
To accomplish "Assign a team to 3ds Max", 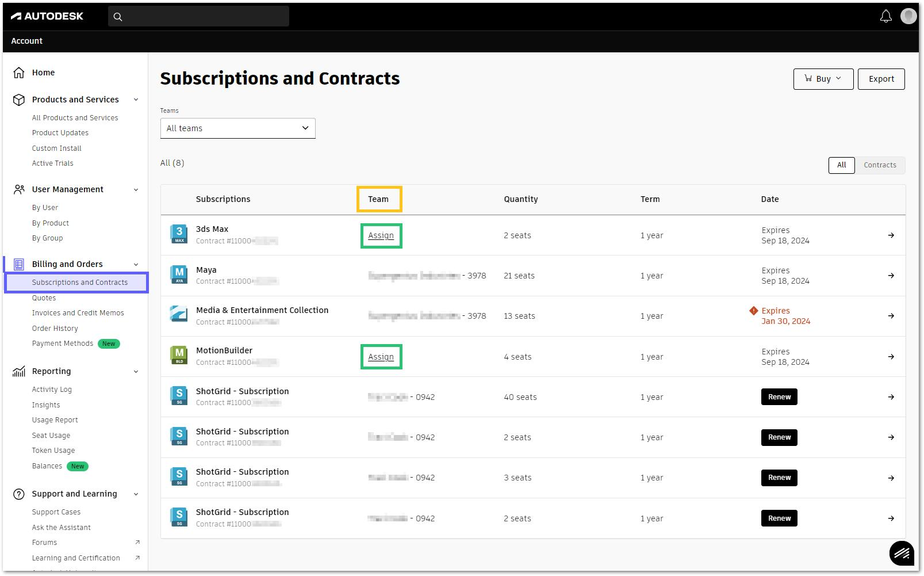I will 381,235.
